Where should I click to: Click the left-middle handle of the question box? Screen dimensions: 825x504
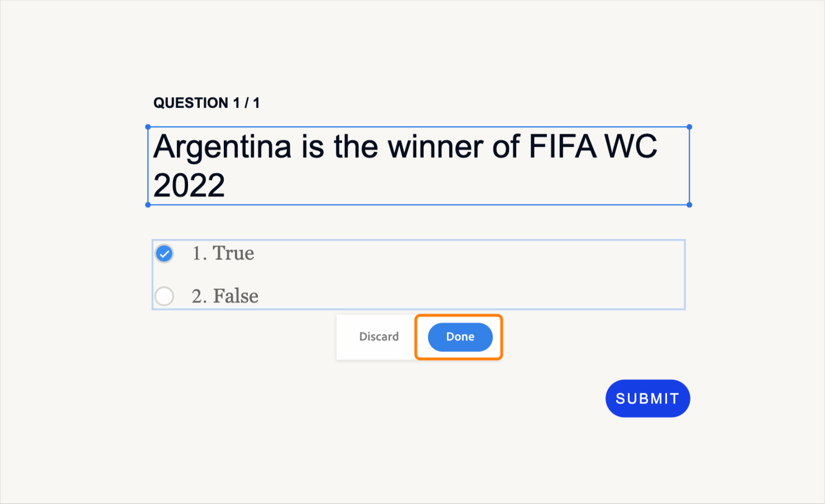(147, 166)
